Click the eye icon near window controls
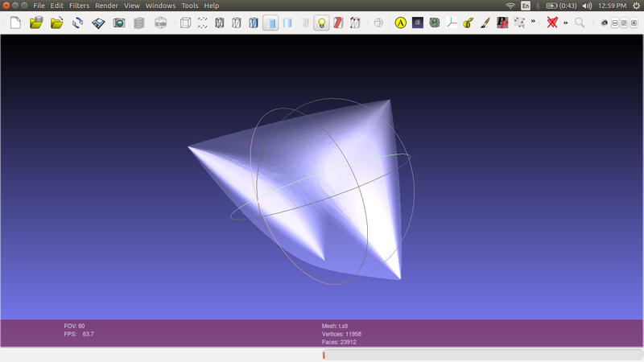 (605, 23)
